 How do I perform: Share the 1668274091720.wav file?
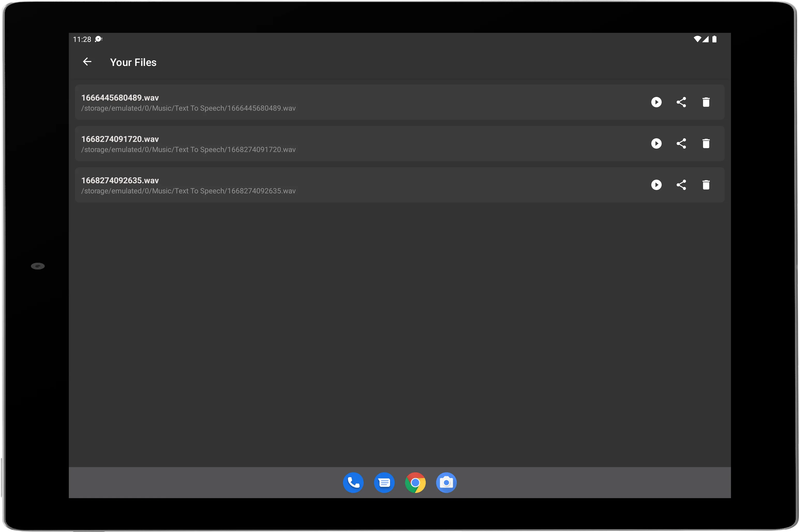[x=681, y=143]
